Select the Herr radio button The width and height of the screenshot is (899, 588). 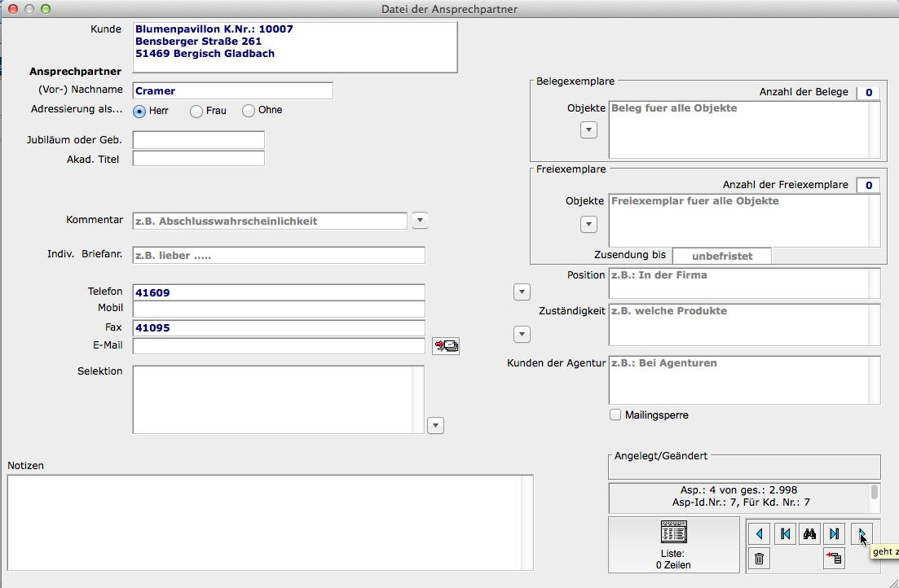point(139,111)
